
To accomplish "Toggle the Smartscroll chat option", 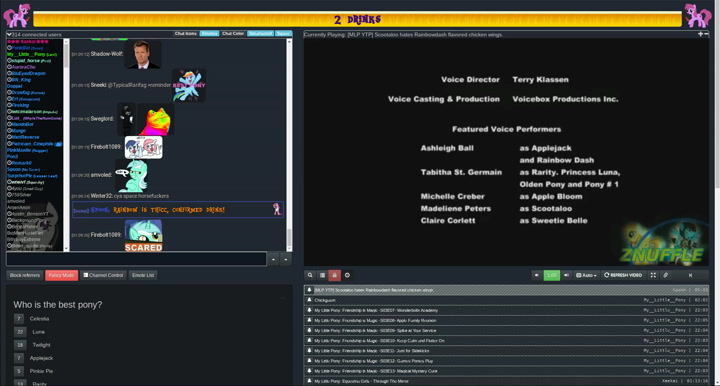I will pos(260,34).
